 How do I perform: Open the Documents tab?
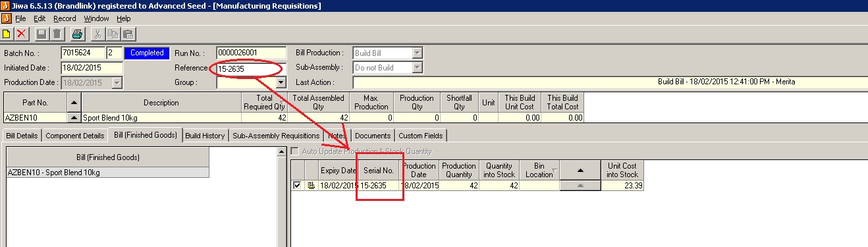tap(372, 136)
